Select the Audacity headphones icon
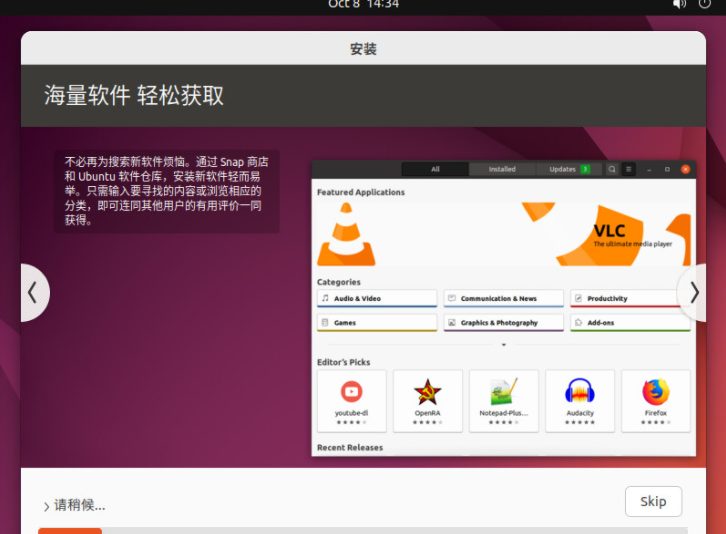Viewport: 726px width, 534px height. point(580,391)
